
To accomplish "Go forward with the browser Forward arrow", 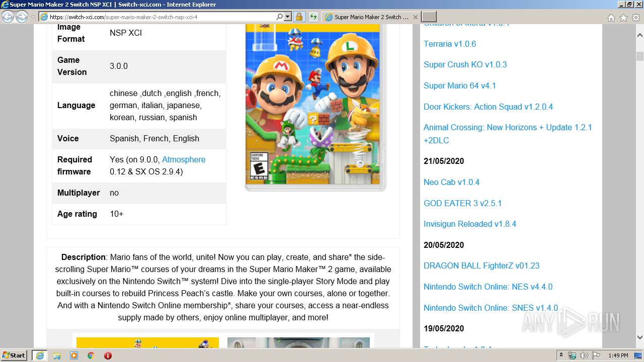I will click(22, 17).
